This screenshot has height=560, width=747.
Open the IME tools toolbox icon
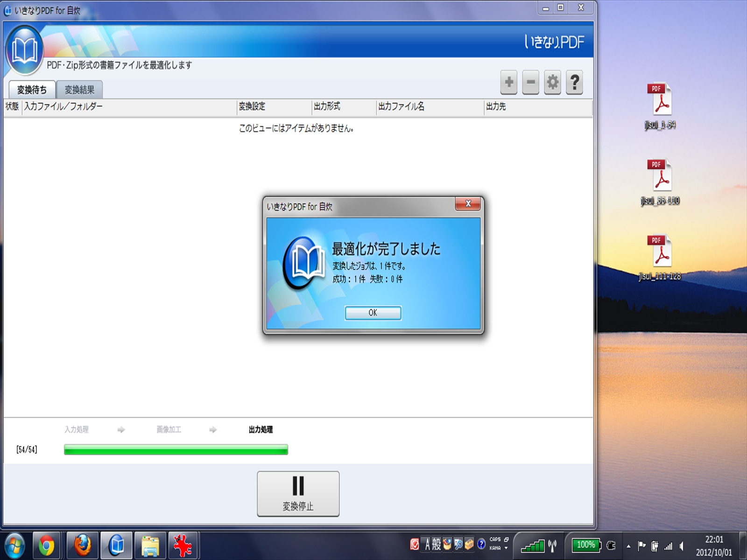(x=469, y=545)
